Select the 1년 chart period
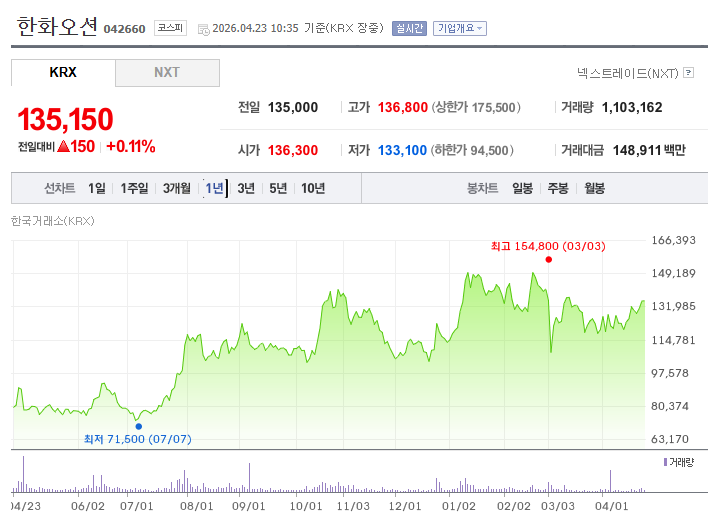 click(214, 188)
